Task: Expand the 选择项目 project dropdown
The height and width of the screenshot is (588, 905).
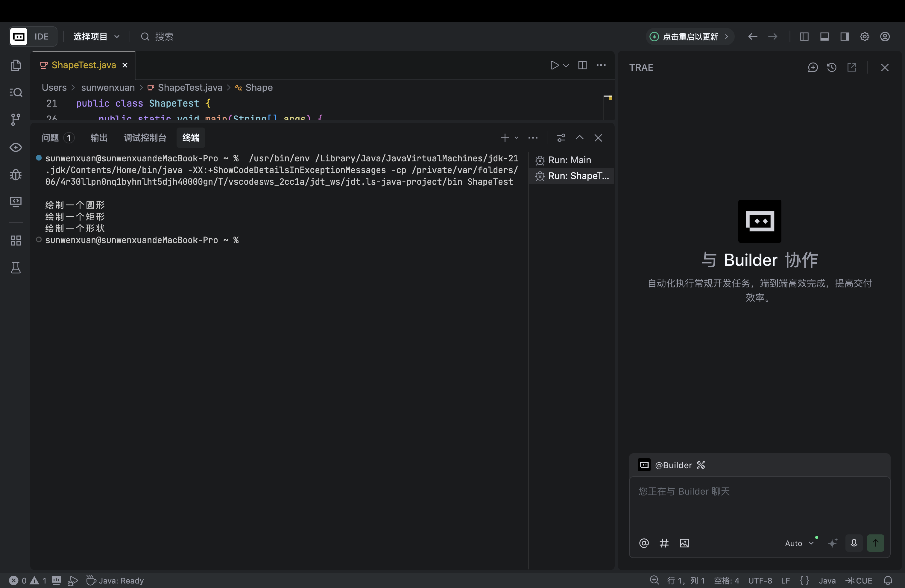Action: 96,37
